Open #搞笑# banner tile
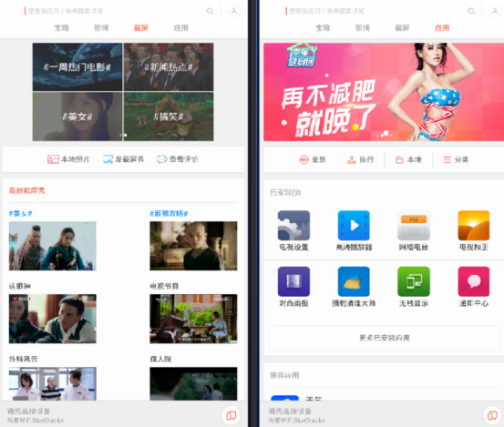This screenshot has width=504, height=427. tap(169, 117)
